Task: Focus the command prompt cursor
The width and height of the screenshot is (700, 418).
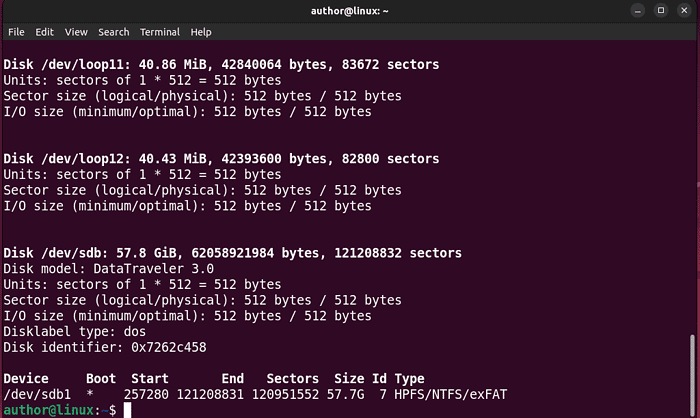Action: pos(126,411)
